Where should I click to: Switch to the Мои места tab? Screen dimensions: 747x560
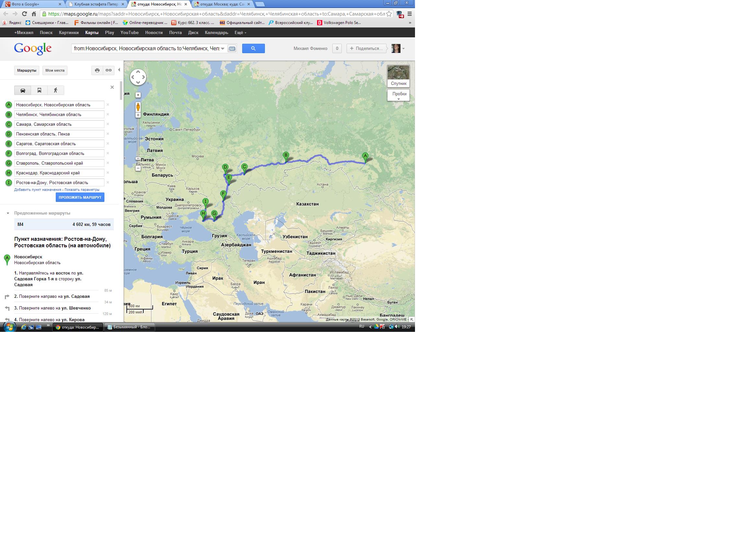click(55, 71)
